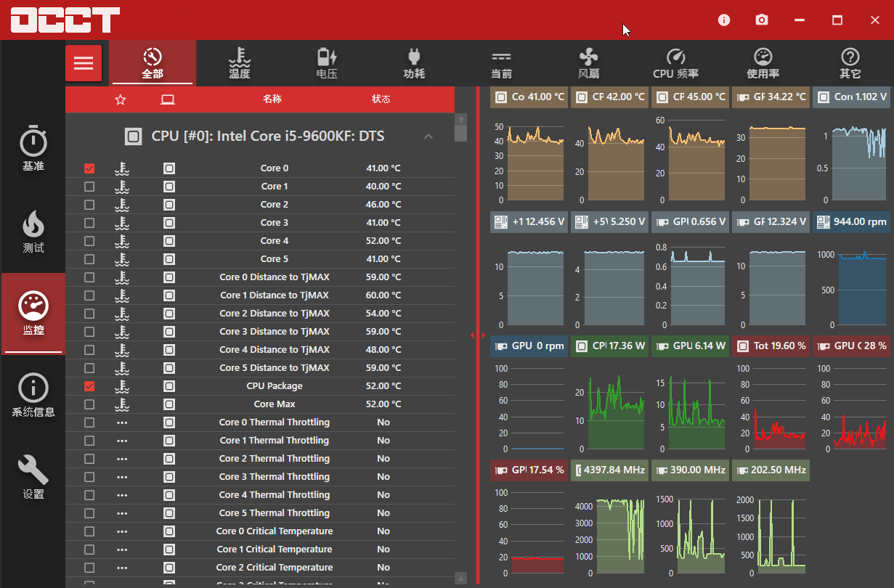This screenshot has height=588, width=894.
Task: Click the laptop display column header
Action: click(168, 99)
